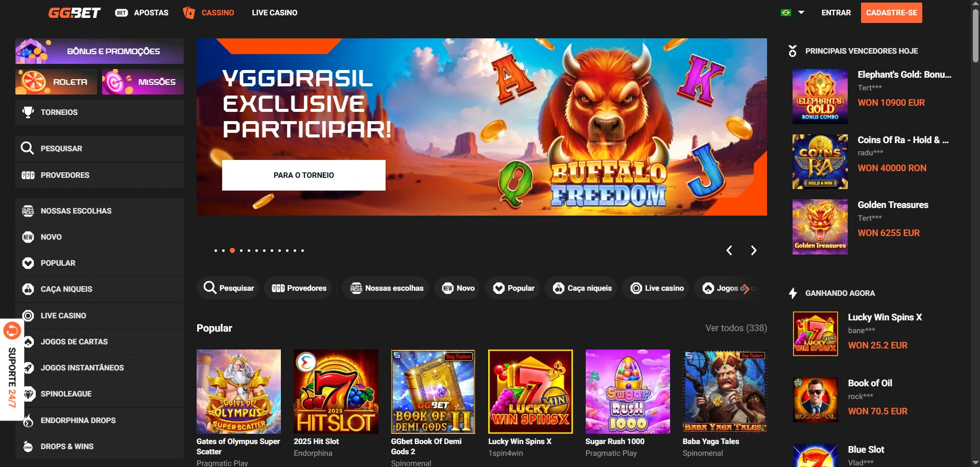The image size is (980, 467).
Task: Click the slot icon beside Provedores in sidebar
Action: [28, 175]
